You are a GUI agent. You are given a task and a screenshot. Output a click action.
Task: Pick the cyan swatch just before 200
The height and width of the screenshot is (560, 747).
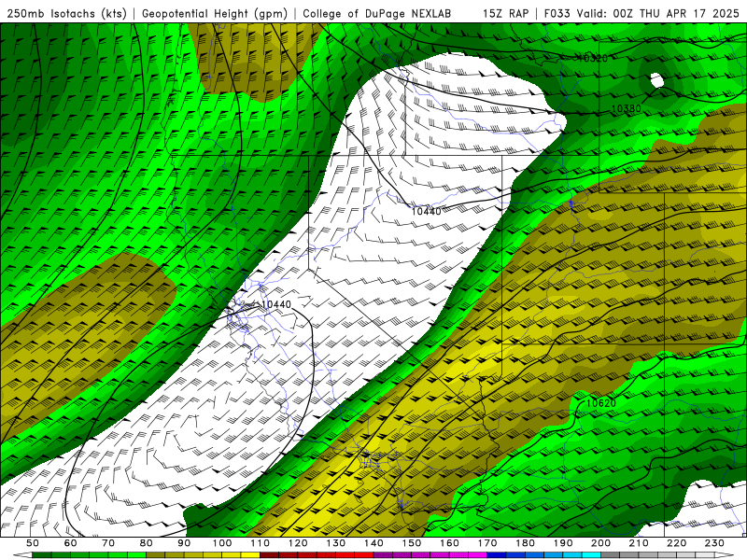591,553
